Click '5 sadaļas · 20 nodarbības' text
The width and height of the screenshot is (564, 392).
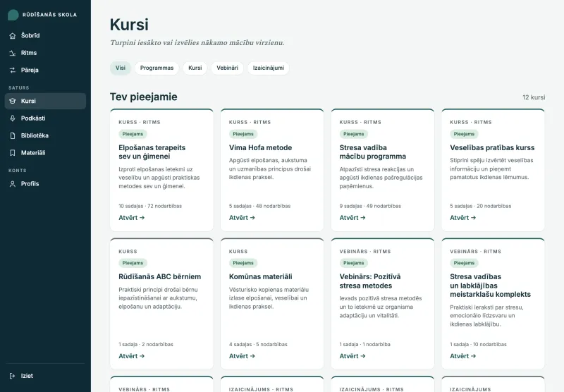[x=481, y=206]
